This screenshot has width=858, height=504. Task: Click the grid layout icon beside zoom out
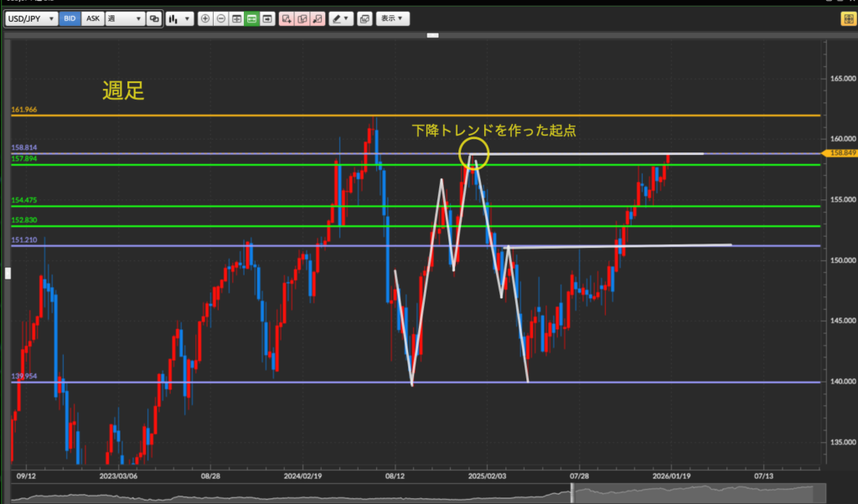pyautogui.click(x=236, y=18)
